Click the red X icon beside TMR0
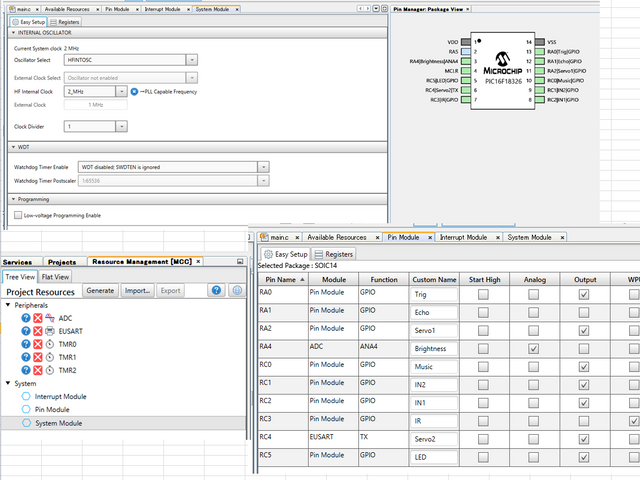The height and width of the screenshot is (480, 640). click(37, 344)
